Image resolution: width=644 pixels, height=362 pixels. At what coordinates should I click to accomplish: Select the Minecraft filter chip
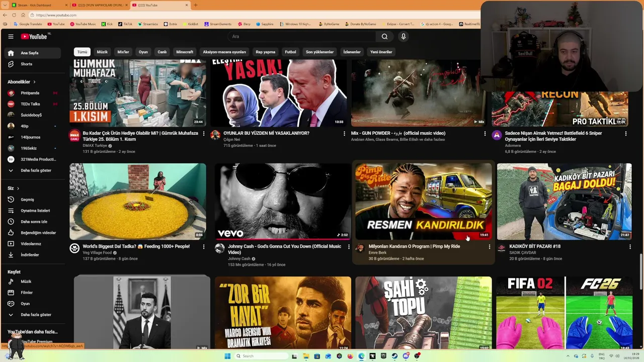(185, 52)
